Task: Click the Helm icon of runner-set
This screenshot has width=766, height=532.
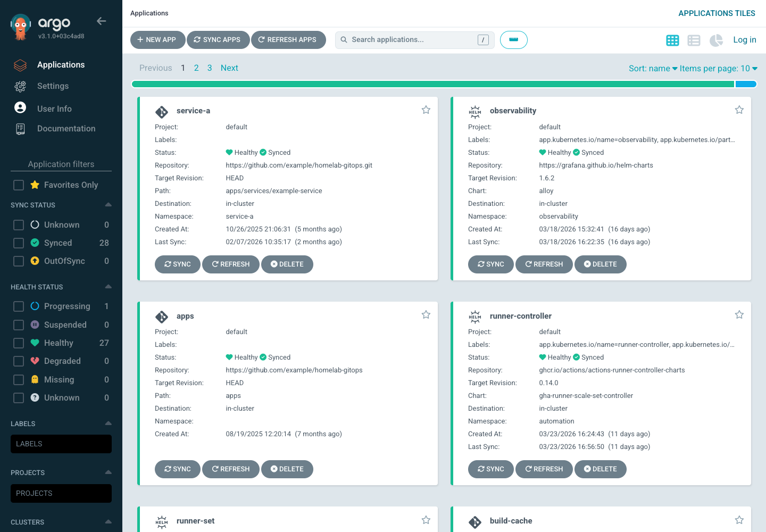Action: [x=162, y=522]
